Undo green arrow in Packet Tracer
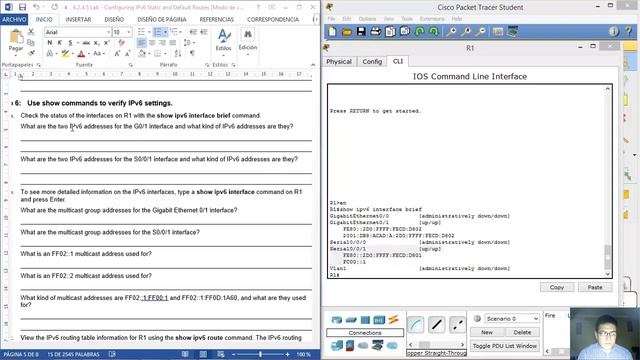Image resolution: width=640 pixels, height=360 pixels. coord(419,31)
